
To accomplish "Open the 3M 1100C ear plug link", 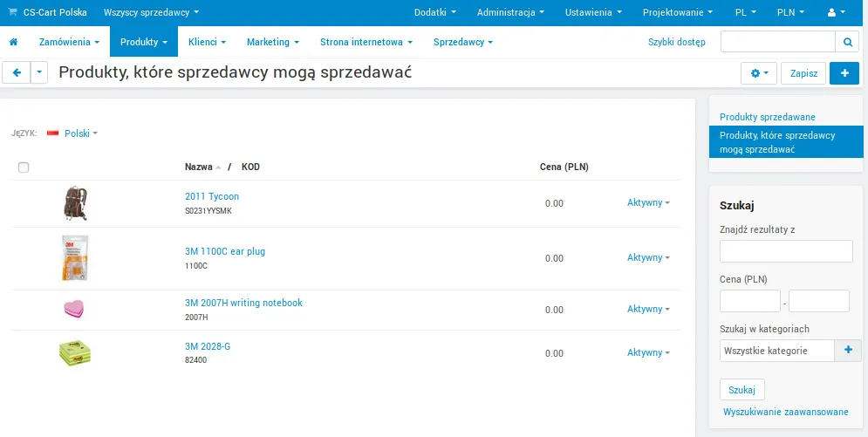I will click(x=225, y=251).
